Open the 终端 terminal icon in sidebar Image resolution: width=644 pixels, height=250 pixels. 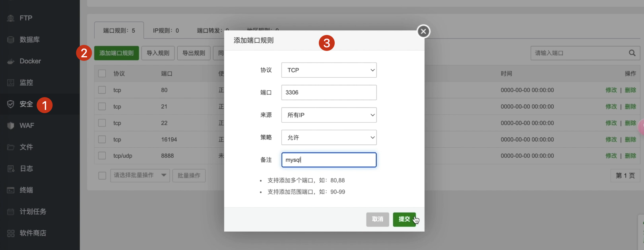(11, 190)
